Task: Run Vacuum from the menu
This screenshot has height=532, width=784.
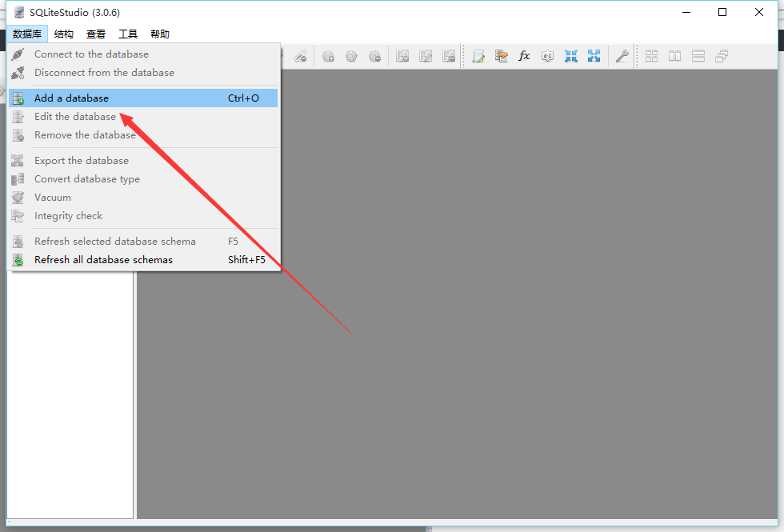Action: tap(143, 198)
